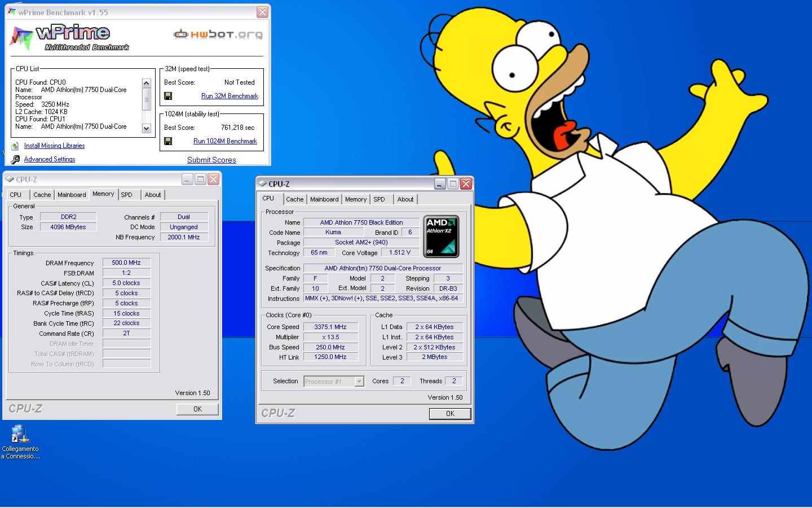Click the DRAM Frequency 500.0 MHz value
Image resolution: width=812 pixels, height=508 pixels.
click(126, 262)
